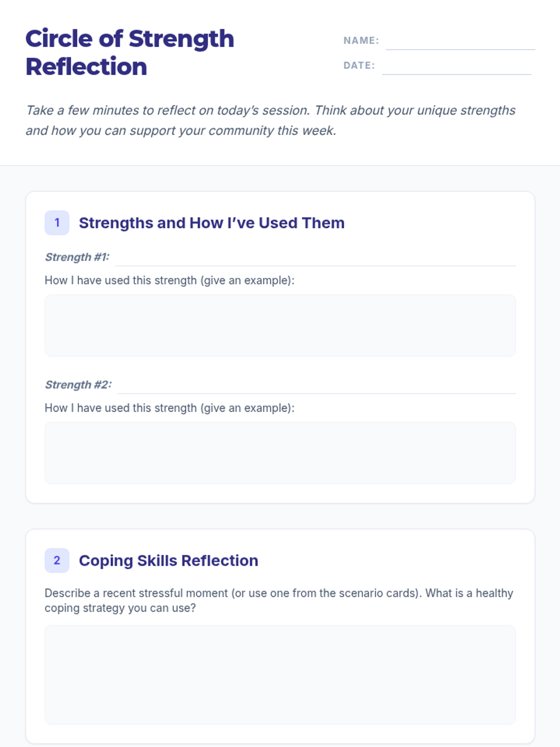Click the Strength #1 answer line
This screenshot has width=560, height=747.
pyautogui.click(x=315, y=259)
